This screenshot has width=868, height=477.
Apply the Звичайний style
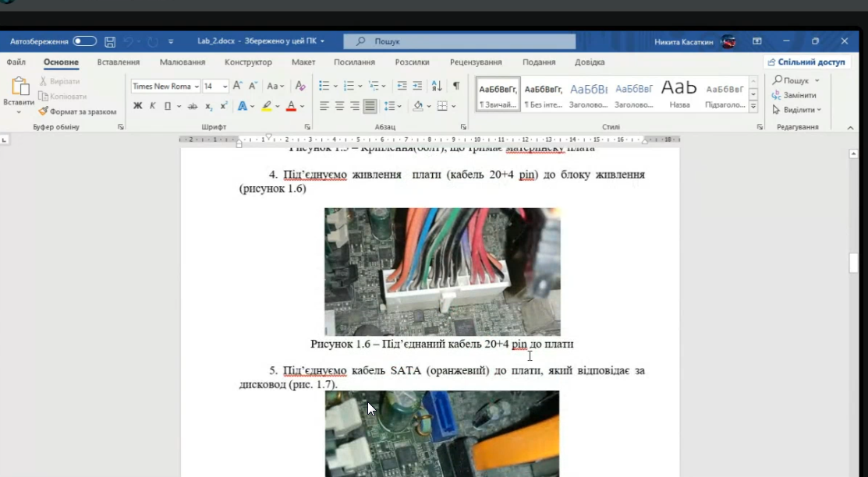498,94
